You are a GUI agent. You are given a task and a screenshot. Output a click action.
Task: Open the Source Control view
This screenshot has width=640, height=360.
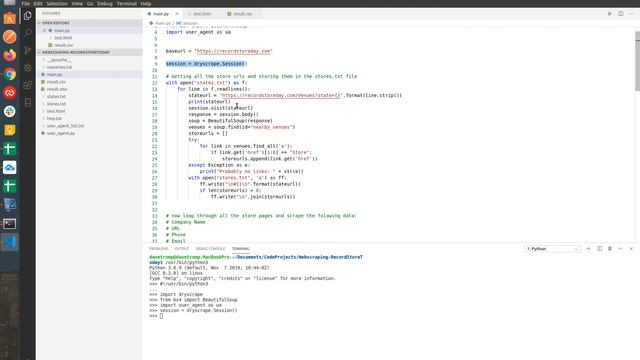[27, 51]
